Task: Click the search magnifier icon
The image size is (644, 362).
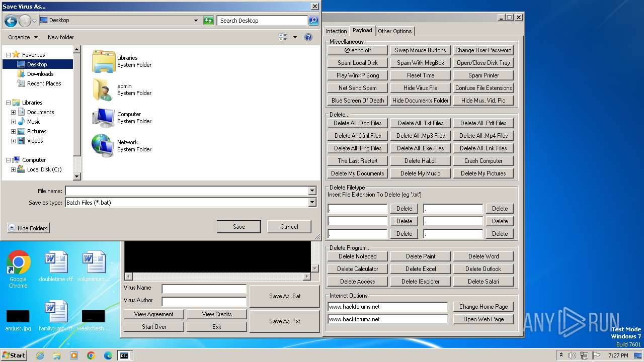Action: point(313,21)
